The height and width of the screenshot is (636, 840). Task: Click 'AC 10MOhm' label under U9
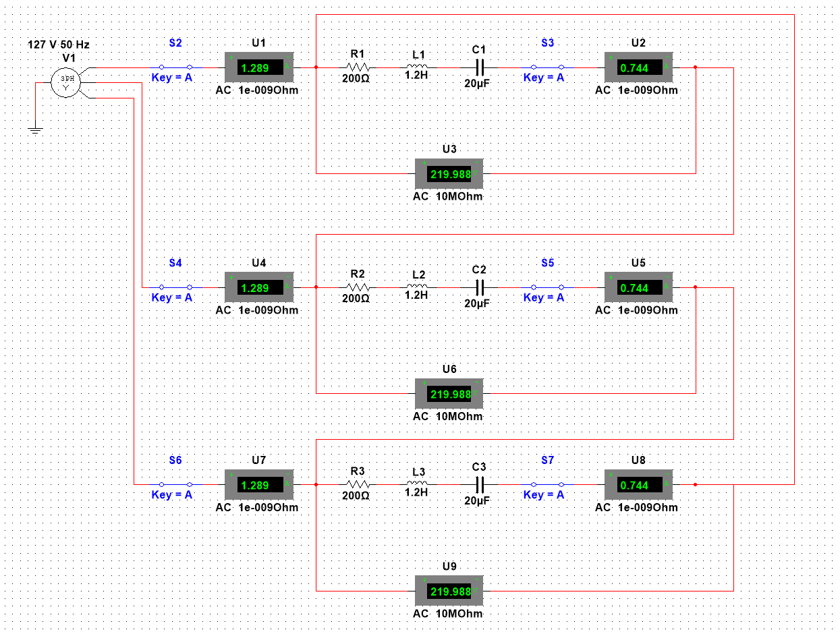tap(448, 614)
